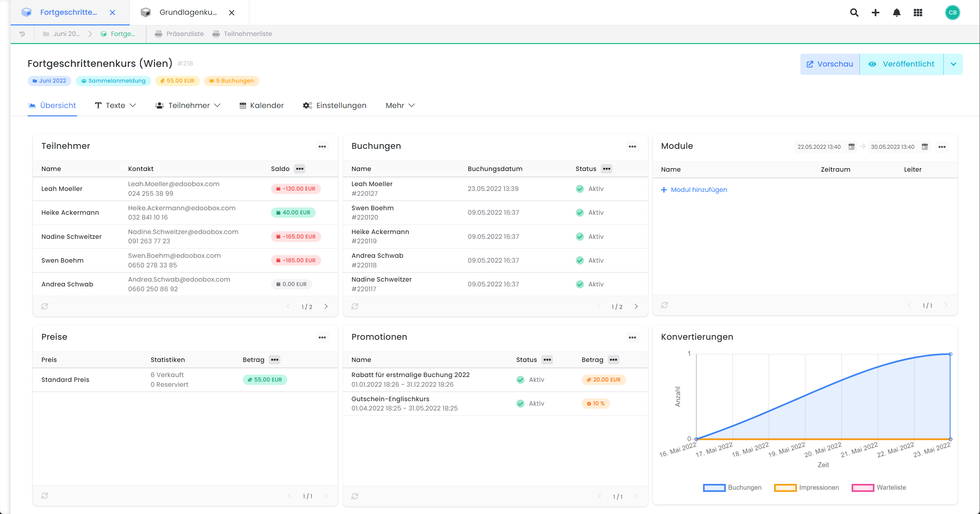Screen dimensions: 980x514
Task: Close the Fortgeschritte... tab
Action: [x=112, y=13]
